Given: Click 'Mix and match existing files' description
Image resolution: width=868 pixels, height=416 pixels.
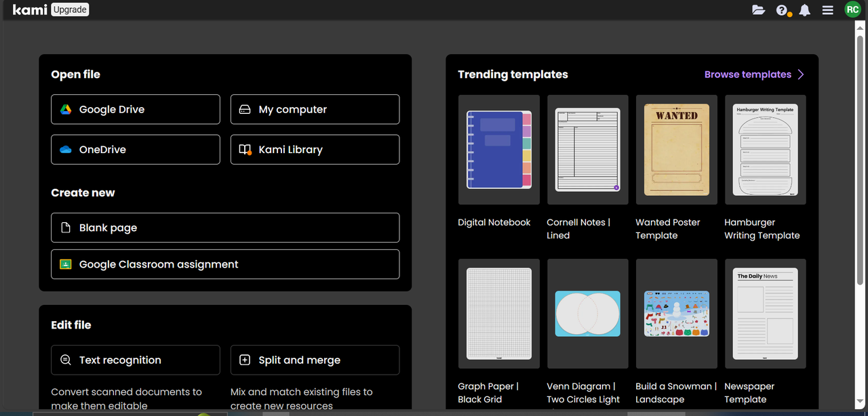Looking at the screenshot, I should coord(301,399).
